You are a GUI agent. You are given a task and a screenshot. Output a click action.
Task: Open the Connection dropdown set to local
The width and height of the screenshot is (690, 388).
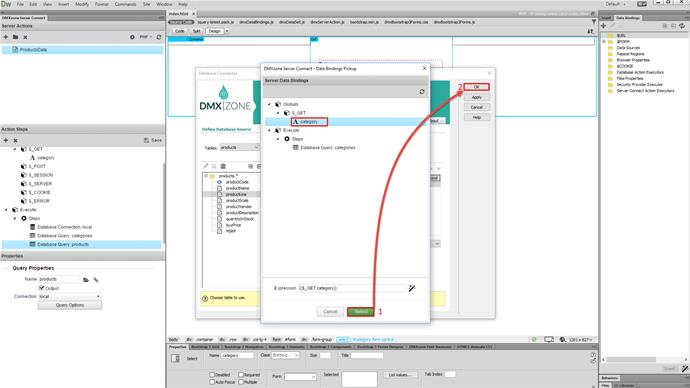pyautogui.click(x=70, y=296)
